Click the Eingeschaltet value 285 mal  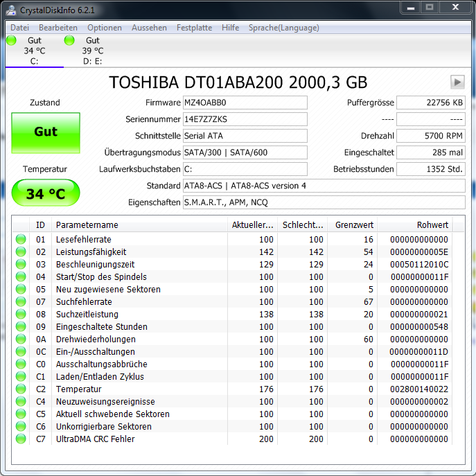431,152
